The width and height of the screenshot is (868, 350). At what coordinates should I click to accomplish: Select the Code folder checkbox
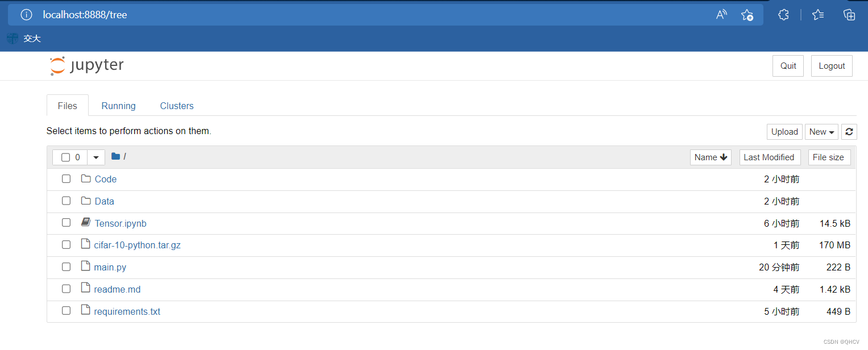(67, 179)
